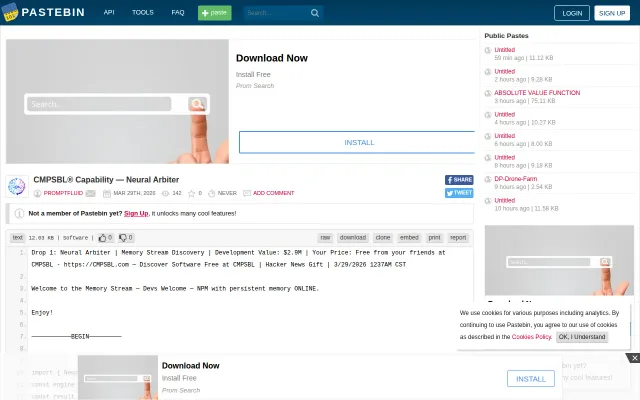This screenshot has height=400, width=640.
Task: Click Sign Up link in membership notice
Action: [136, 213]
